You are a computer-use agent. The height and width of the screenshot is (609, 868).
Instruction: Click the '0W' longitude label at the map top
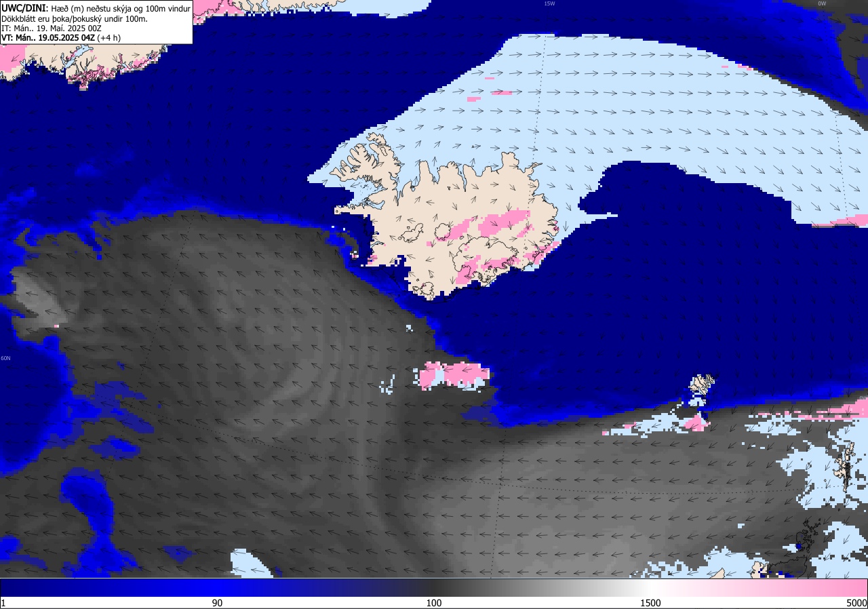tap(822, 3)
